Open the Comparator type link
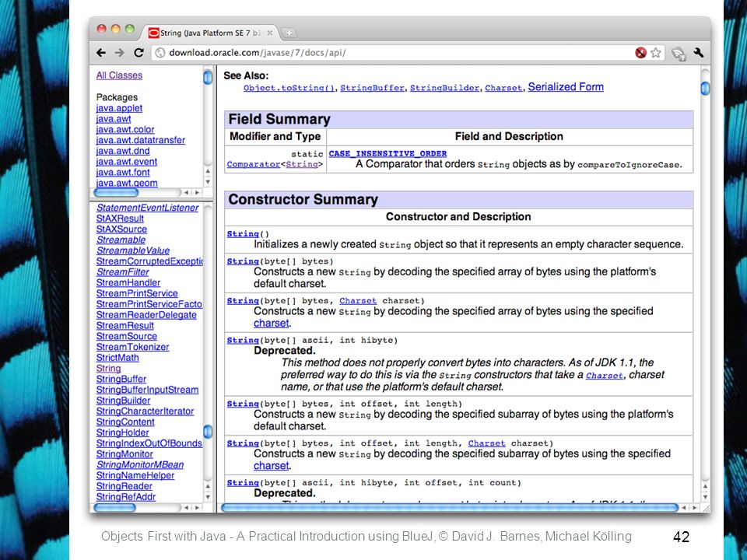This screenshot has width=747, height=560. tap(254, 164)
